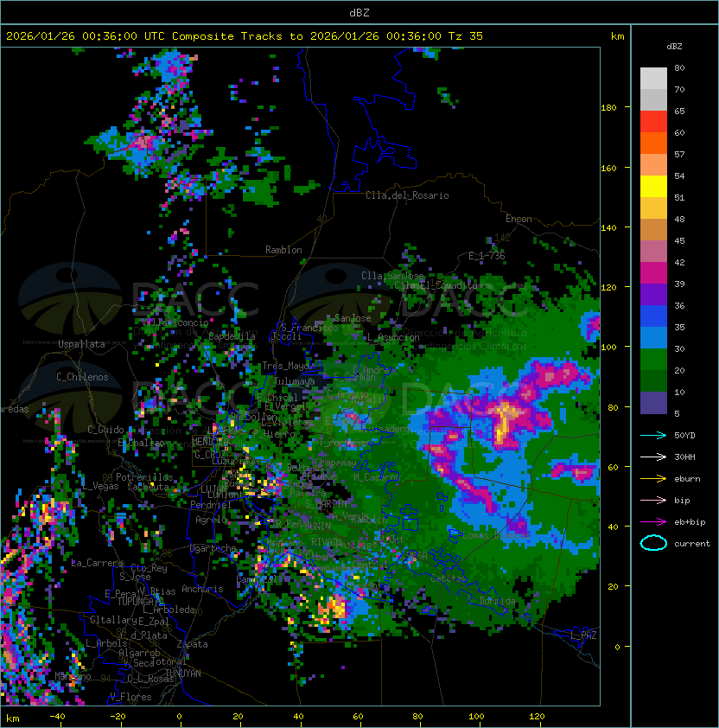The image size is (719, 728).
Task: Click the 'Encon' map label
Action: [x=519, y=219]
